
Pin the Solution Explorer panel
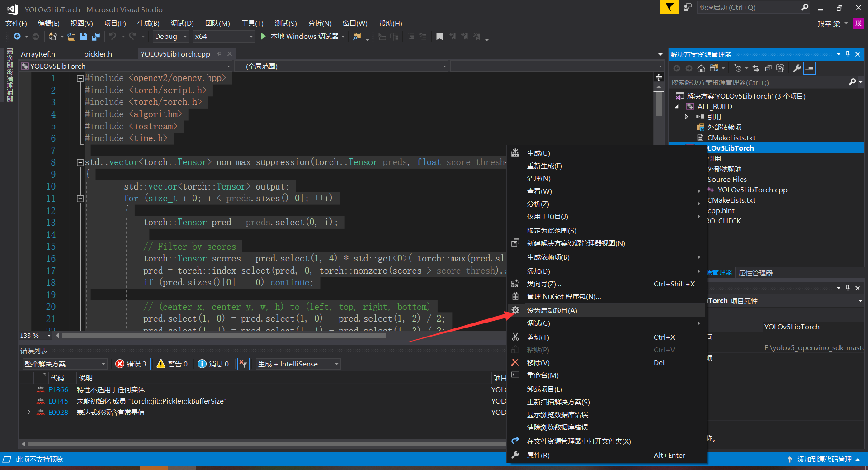tap(848, 54)
